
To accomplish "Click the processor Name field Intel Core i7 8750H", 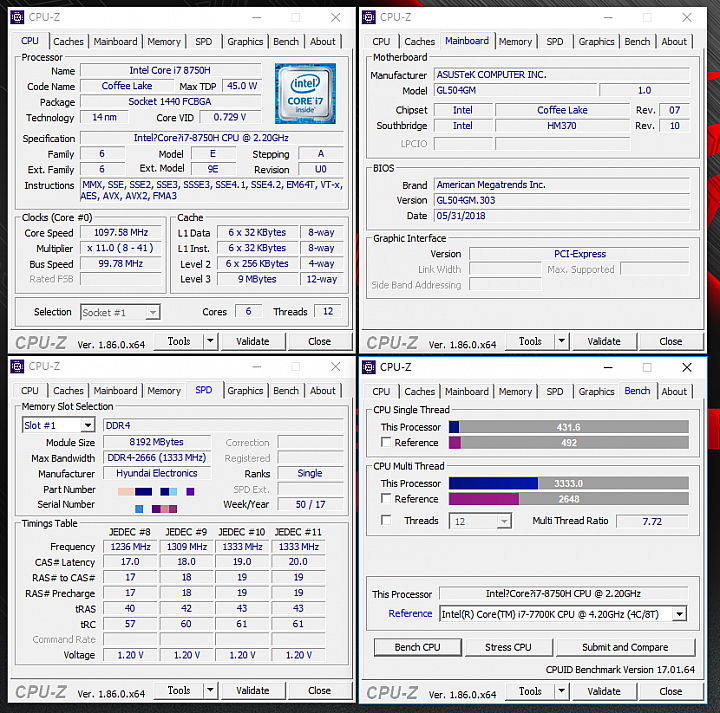I will [x=170, y=70].
